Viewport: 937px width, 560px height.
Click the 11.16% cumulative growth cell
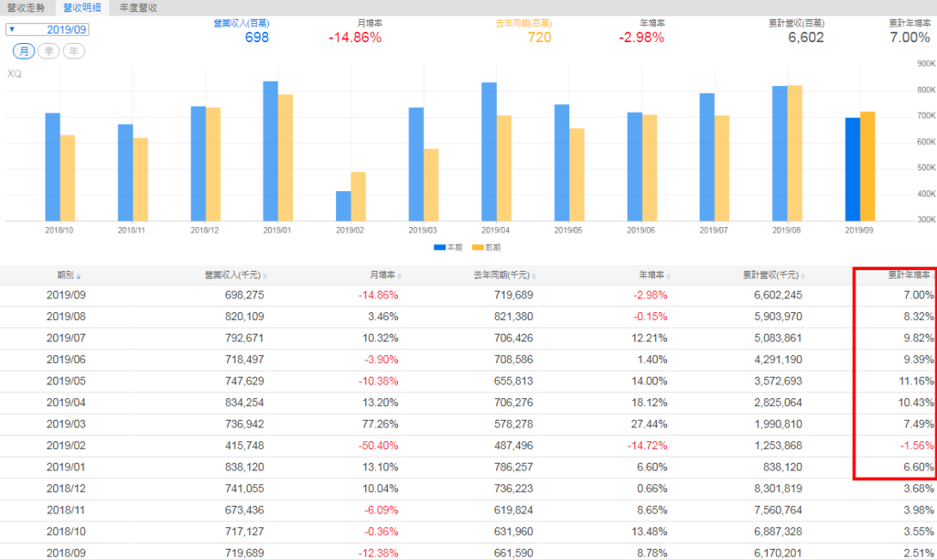click(x=916, y=382)
